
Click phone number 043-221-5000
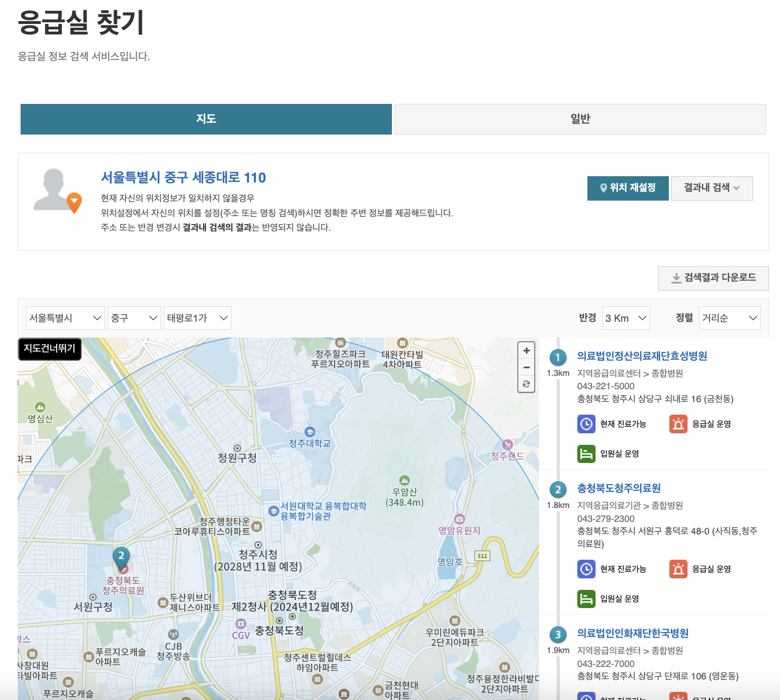pyautogui.click(x=606, y=386)
